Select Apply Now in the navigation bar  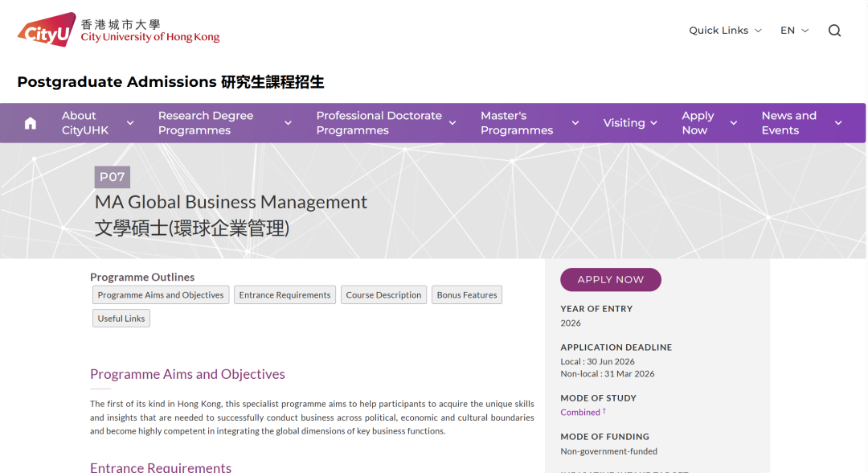pyautogui.click(x=698, y=122)
